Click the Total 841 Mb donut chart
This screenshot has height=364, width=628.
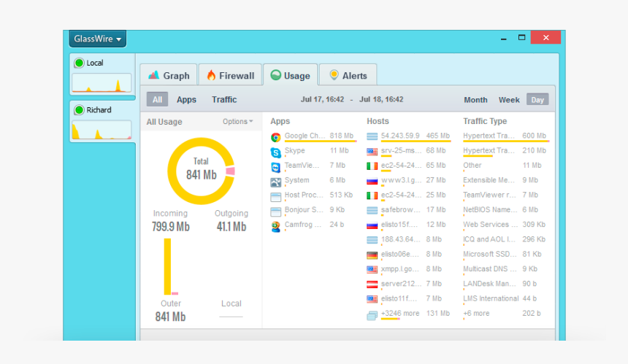[201, 171]
